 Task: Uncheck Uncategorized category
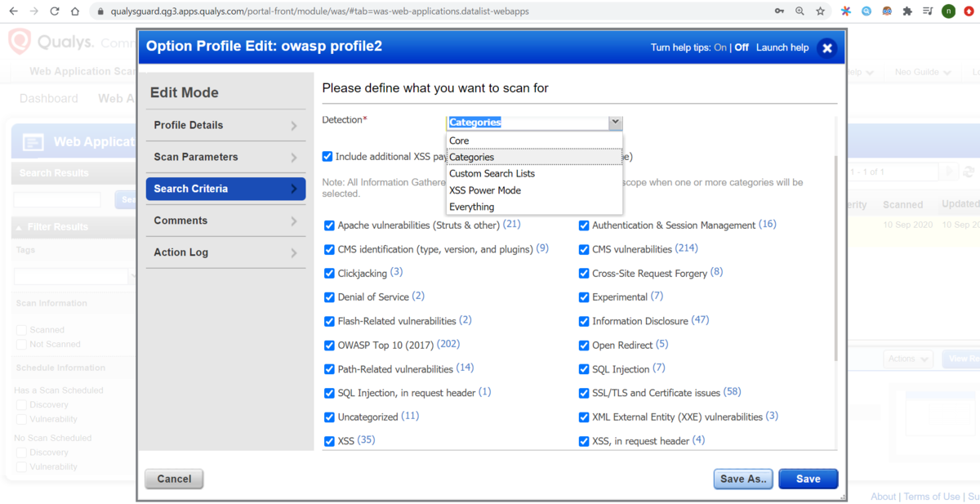(329, 417)
